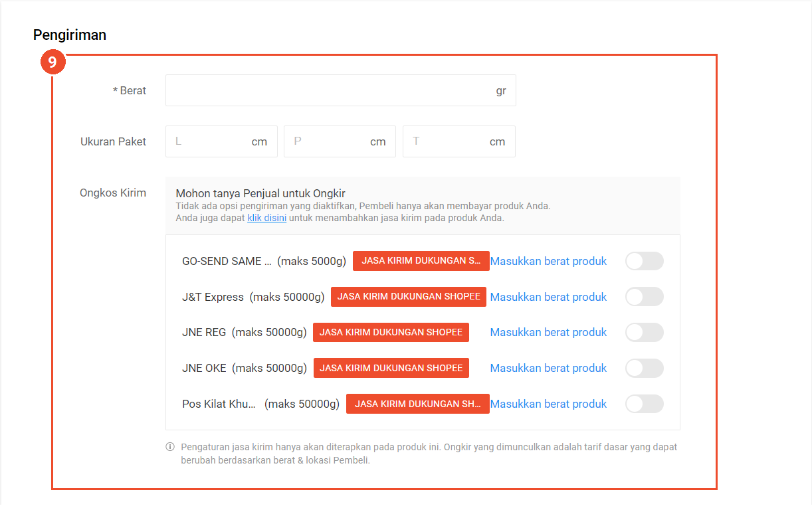The height and width of the screenshot is (514, 812).
Task: Toggle JNE REG shipping option
Action: coord(644,332)
